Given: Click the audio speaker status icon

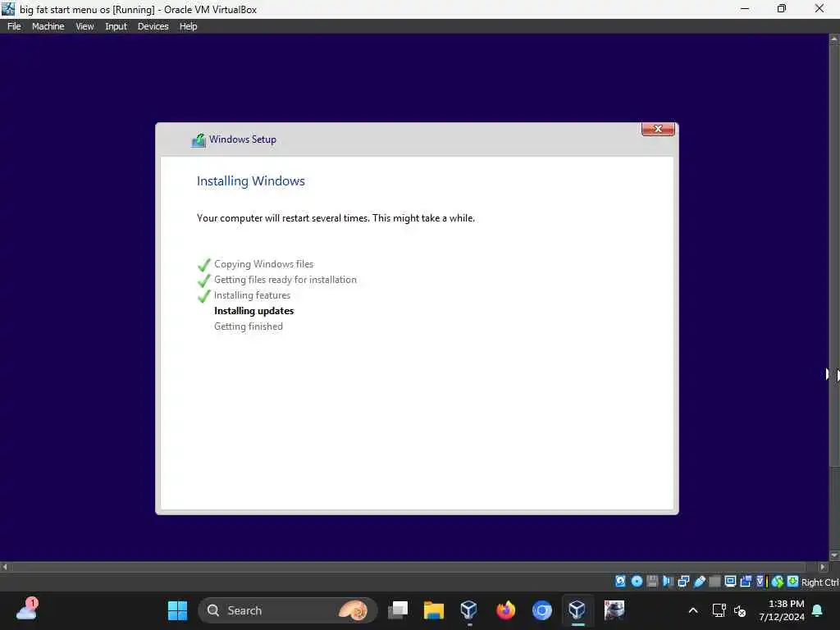Looking at the screenshot, I should pos(668,582).
